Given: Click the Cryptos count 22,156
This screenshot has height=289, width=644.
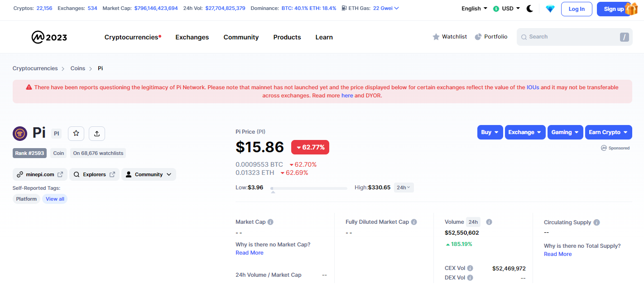Looking at the screenshot, I should point(45,8).
